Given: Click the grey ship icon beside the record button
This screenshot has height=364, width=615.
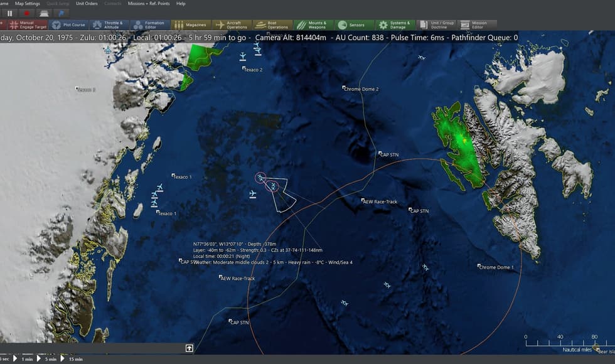Looking at the screenshot, I should pyautogui.click(x=44, y=13).
